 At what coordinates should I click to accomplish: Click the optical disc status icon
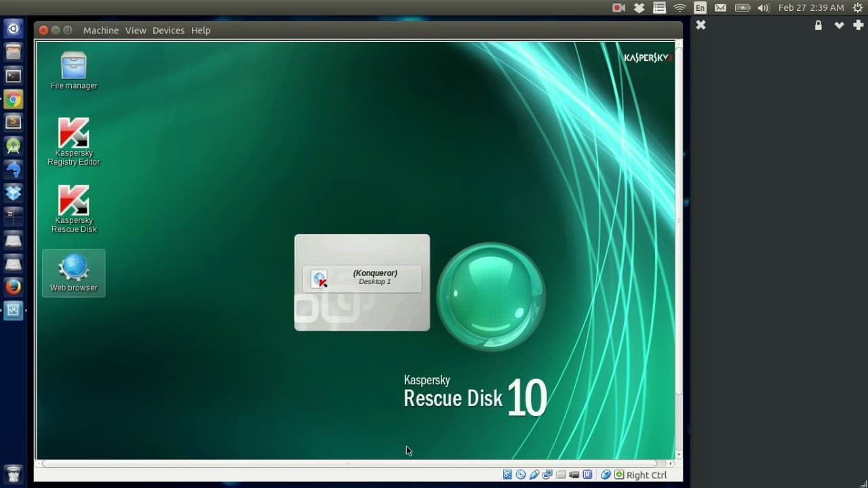(x=521, y=475)
